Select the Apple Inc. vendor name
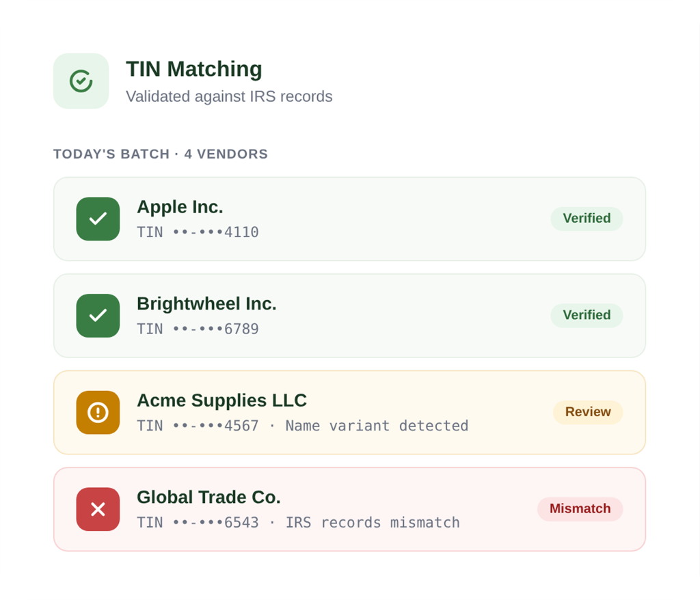 [180, 207]
